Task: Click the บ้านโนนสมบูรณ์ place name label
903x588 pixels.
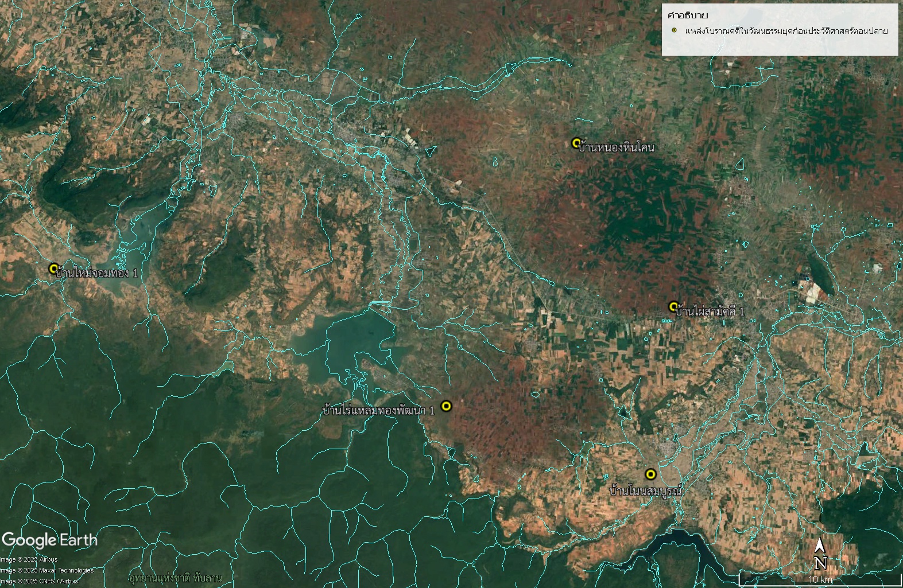Action: point(645,491)
